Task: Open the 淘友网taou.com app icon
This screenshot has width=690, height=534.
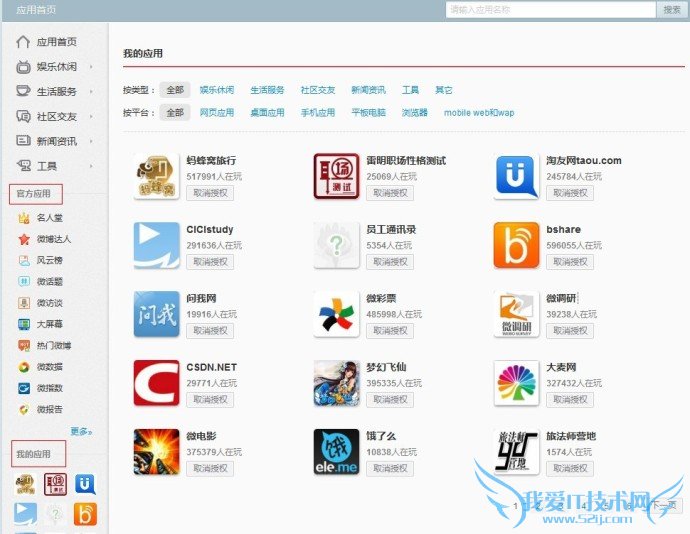Action: point(516,176)
